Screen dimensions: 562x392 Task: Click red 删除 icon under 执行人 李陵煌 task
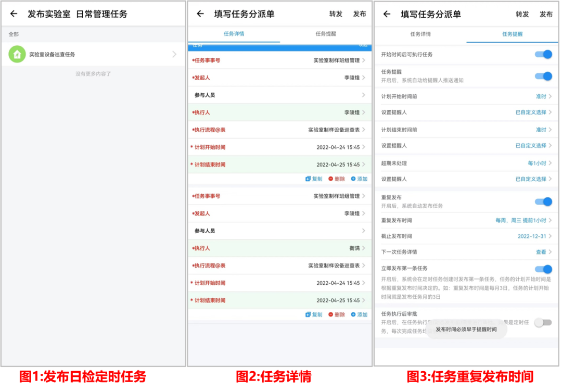331,179
